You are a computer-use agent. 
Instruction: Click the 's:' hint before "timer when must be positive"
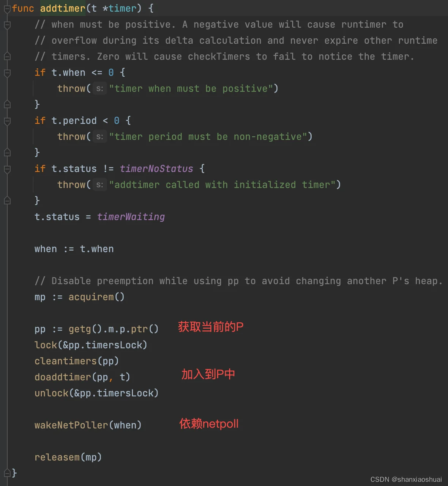(99, 89)
